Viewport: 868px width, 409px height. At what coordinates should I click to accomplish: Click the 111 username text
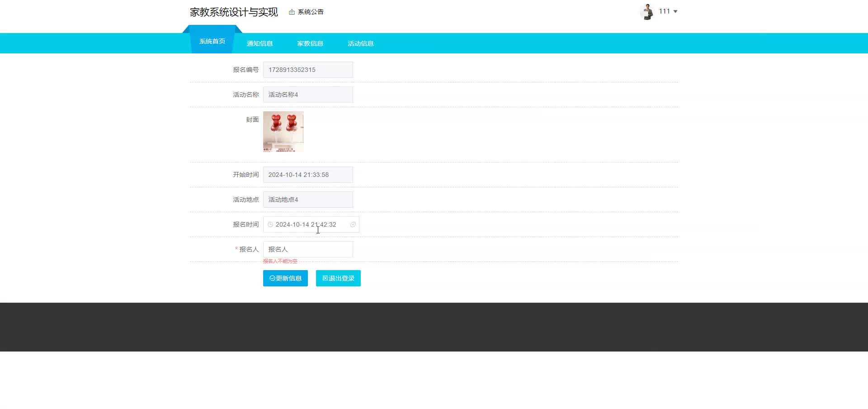[x=664, y=11]
